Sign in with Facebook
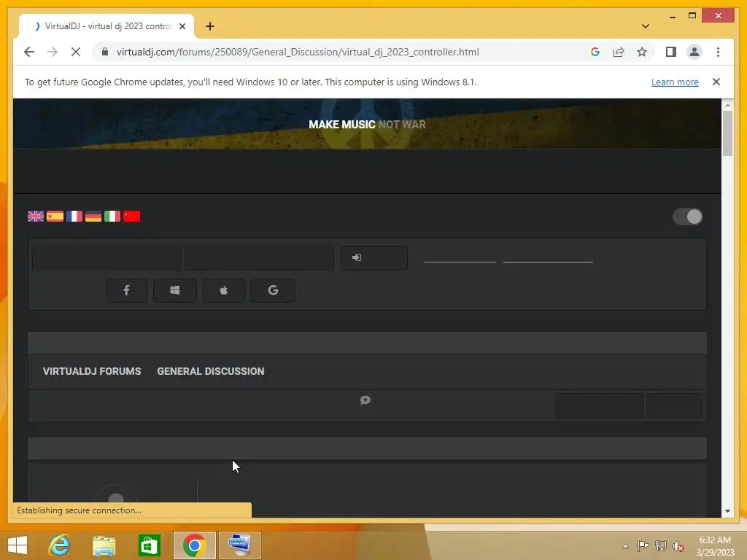 point(126,290)
